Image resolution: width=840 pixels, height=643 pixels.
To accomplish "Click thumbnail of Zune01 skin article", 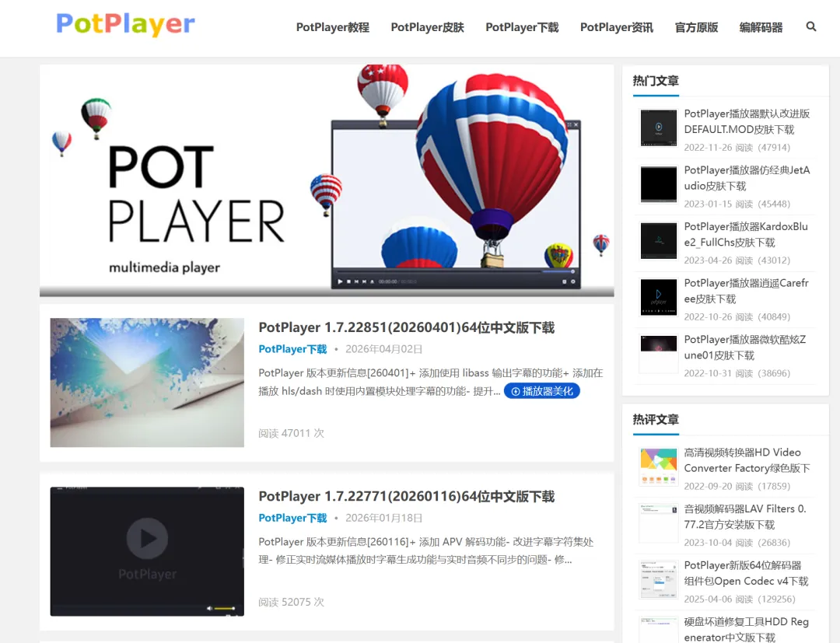I will point(659,354).
